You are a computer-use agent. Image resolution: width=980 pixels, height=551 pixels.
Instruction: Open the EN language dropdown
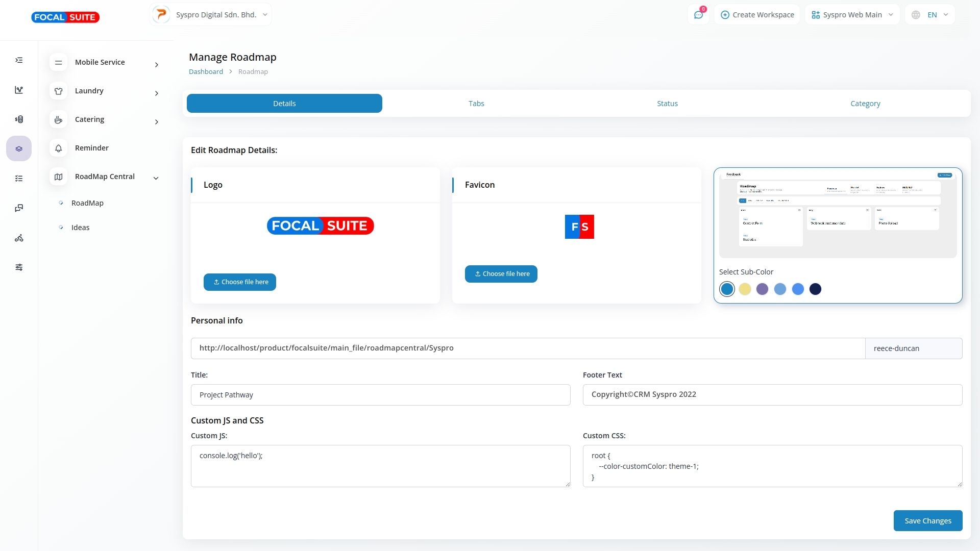930,15
